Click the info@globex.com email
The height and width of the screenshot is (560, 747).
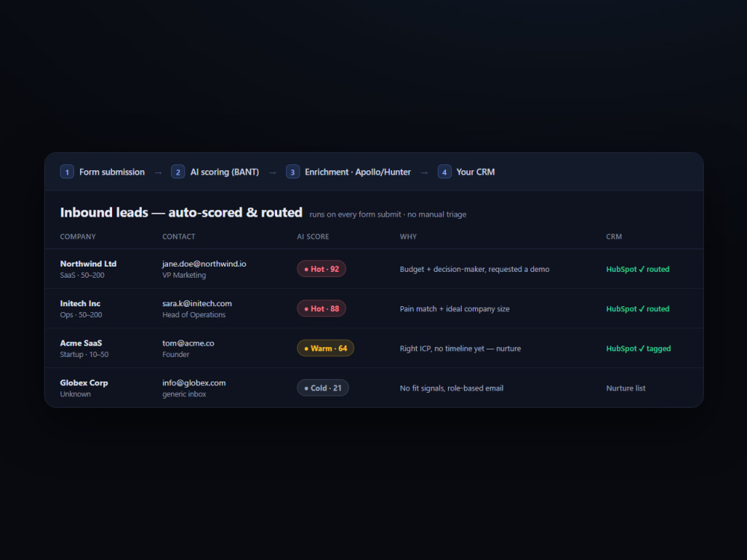pos(194,383)
